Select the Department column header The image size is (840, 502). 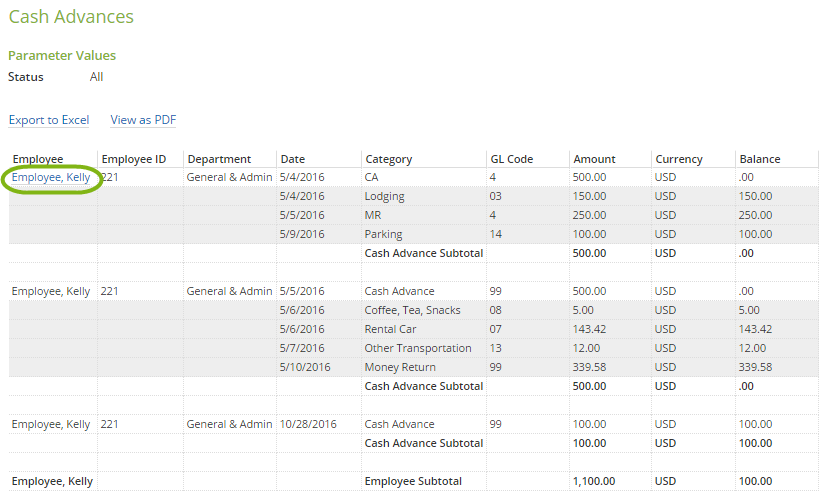click(219, 159)
